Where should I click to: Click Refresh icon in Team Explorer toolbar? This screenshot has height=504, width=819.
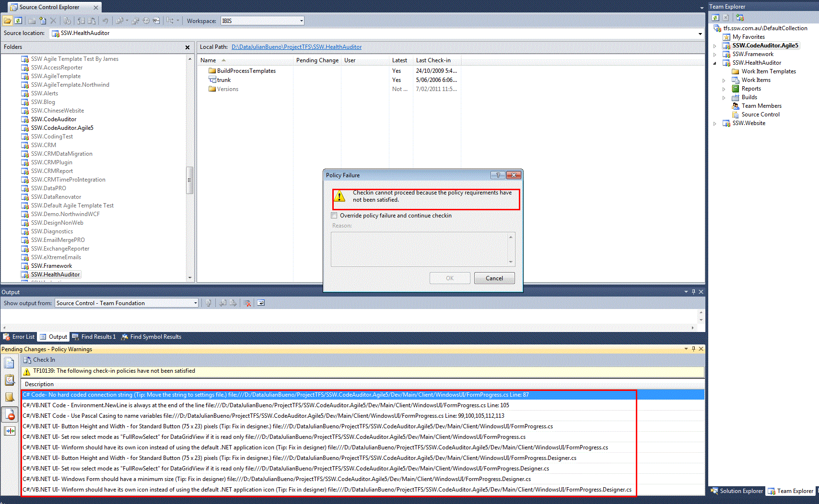coord(715,17)
